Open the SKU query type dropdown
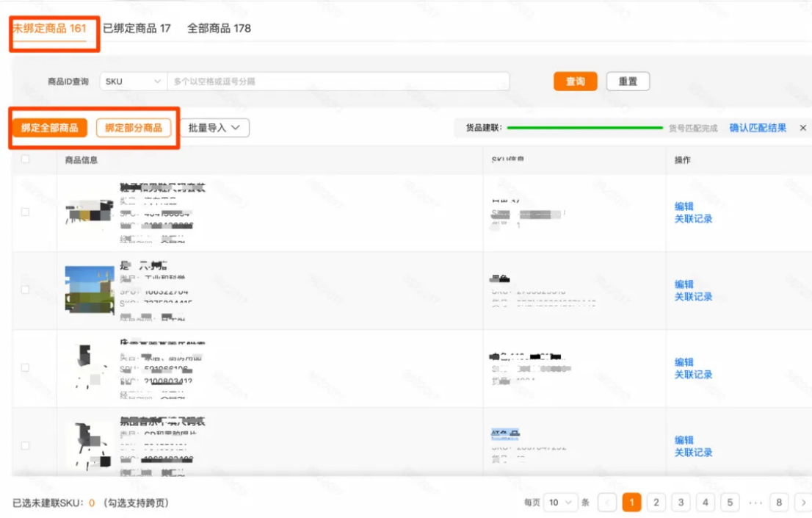Screen dimensions: 812x518 tap(131, 81)
